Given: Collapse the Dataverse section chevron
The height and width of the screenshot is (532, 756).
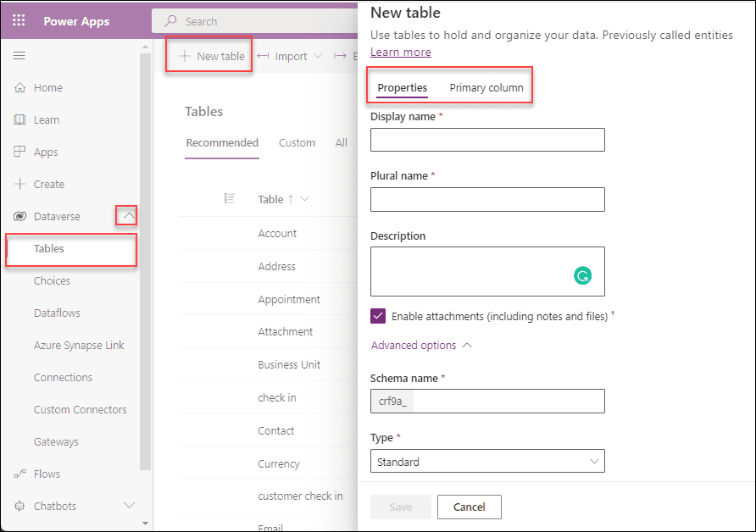Looking at the screenshot, I should (x=128, y=216).
